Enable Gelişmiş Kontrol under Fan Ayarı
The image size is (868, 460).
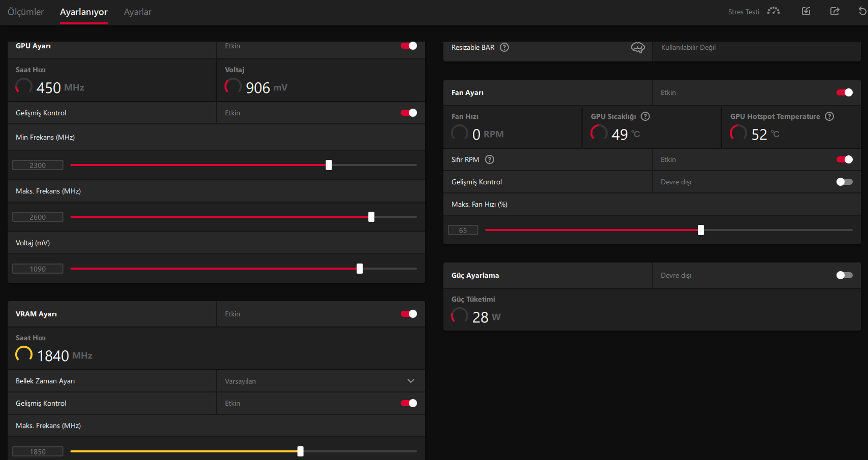[x=845, y=182]
